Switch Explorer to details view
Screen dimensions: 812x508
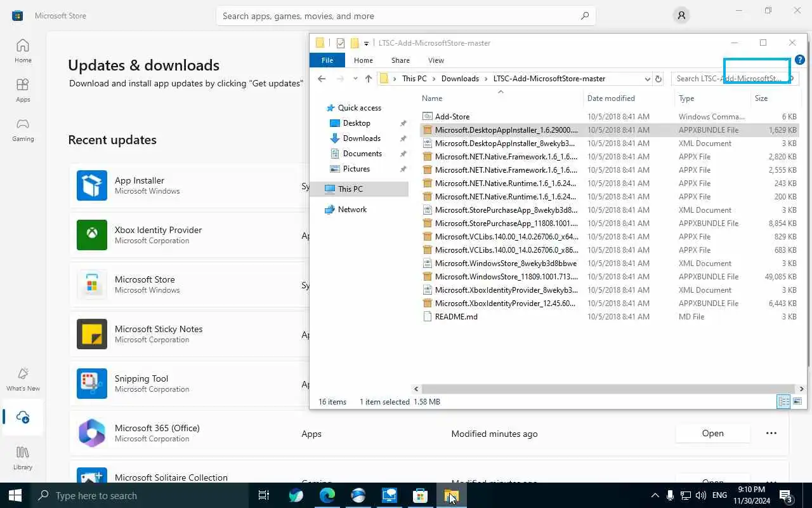(783, 401)
